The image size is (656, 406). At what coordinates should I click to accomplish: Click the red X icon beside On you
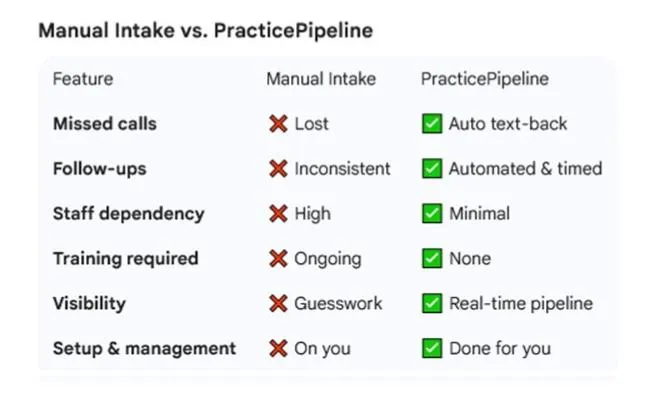278,348
